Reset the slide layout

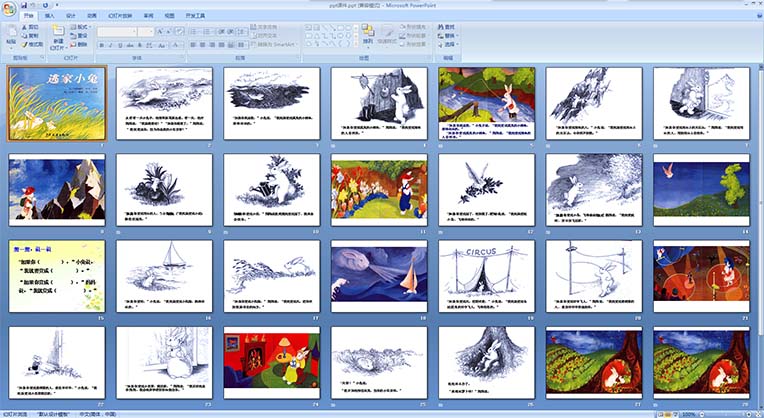pos(79,36)
